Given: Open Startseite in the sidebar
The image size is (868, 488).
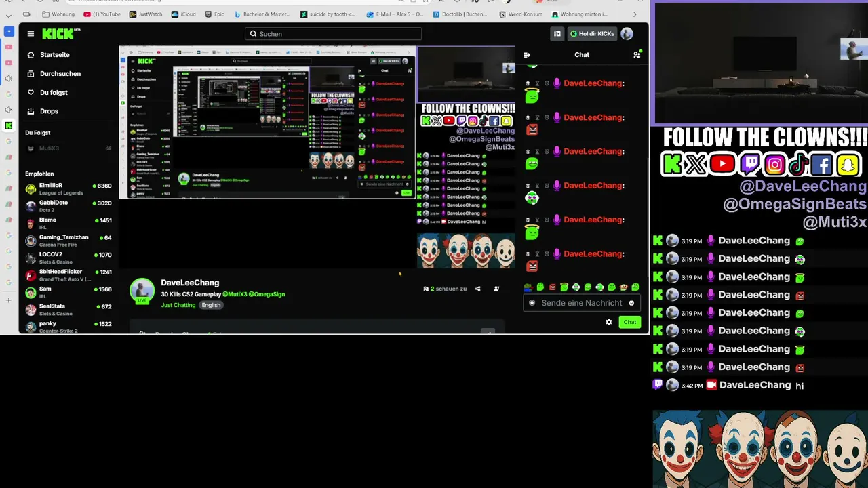Looking at the screenshot, I should [x=48, y=55].
